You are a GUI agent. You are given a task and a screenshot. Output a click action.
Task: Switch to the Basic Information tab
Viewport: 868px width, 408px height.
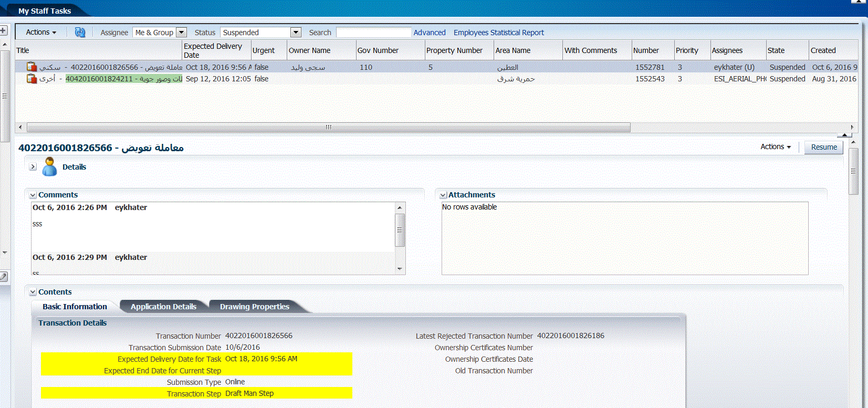pos(75,307)
